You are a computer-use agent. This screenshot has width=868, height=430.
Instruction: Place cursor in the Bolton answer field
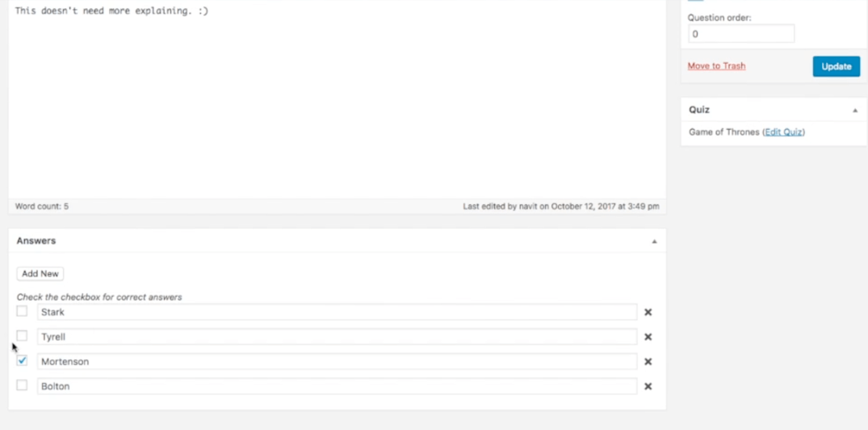tap(337, 386)
